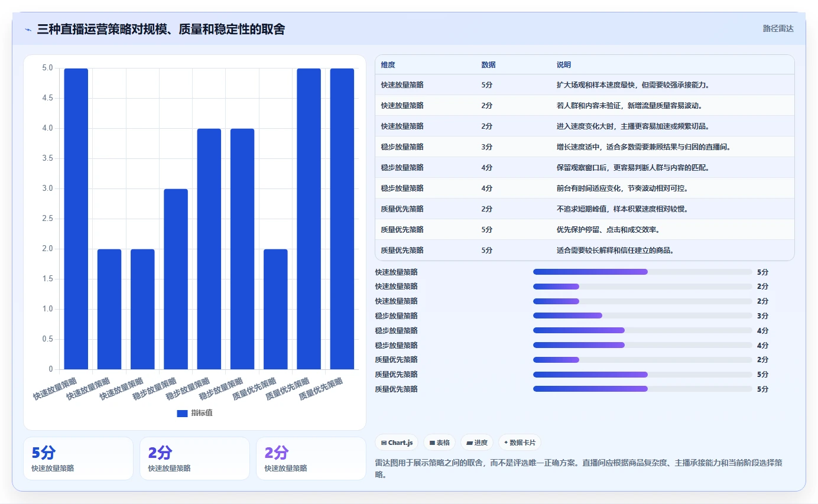Click the 2.5 y-axis tick label

(x=47, y=219)
